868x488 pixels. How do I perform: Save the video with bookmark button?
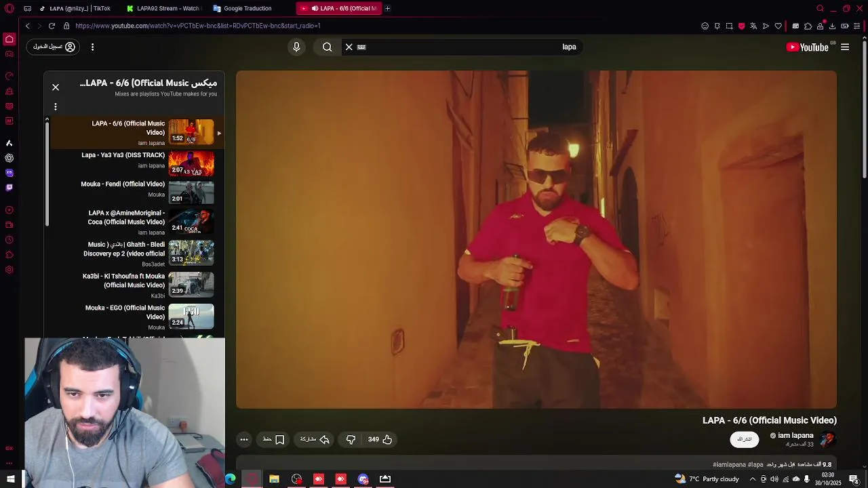[274, 439]
